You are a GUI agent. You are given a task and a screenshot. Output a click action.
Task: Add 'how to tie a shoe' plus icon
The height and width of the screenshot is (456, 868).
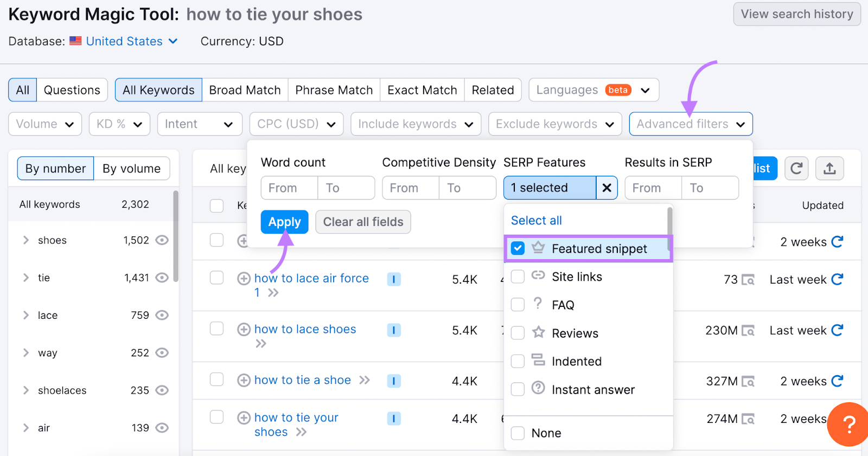[x=244, y=381]
